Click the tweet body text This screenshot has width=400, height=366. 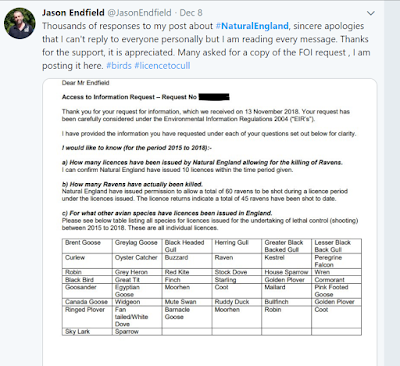click(x=206, y=46)
